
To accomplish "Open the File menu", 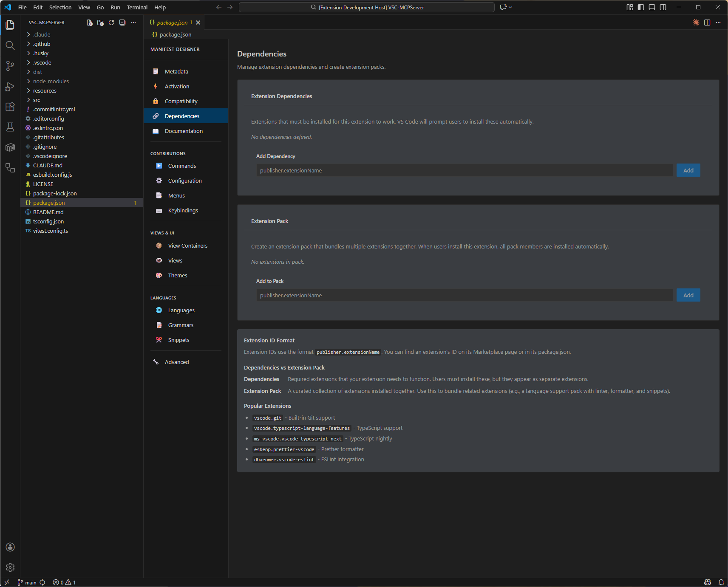I will [23, 7].
